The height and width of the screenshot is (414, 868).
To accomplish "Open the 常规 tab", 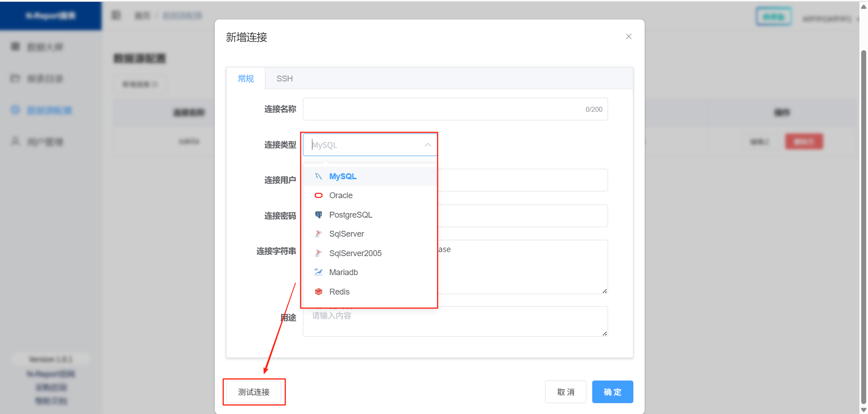I will (x=245, y=79).
